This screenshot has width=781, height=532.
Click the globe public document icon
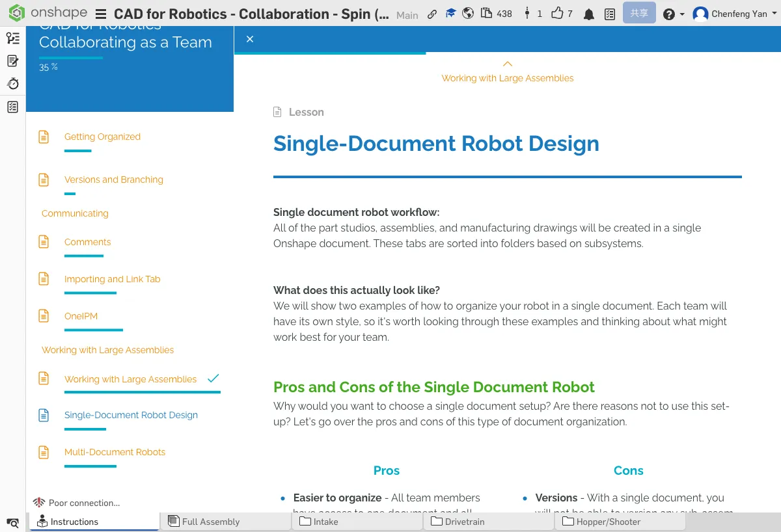468,14
